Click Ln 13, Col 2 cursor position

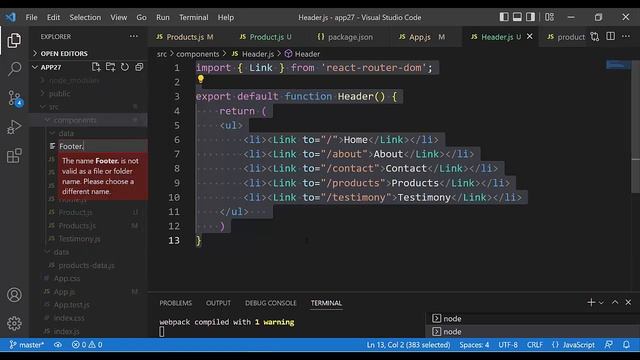coord(408,345)
